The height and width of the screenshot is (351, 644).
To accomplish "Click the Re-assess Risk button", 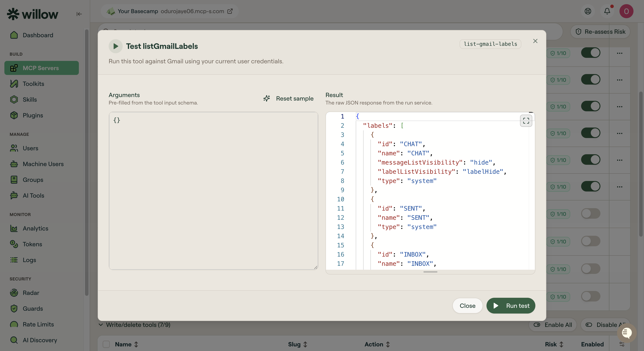I will pos(600,32).
